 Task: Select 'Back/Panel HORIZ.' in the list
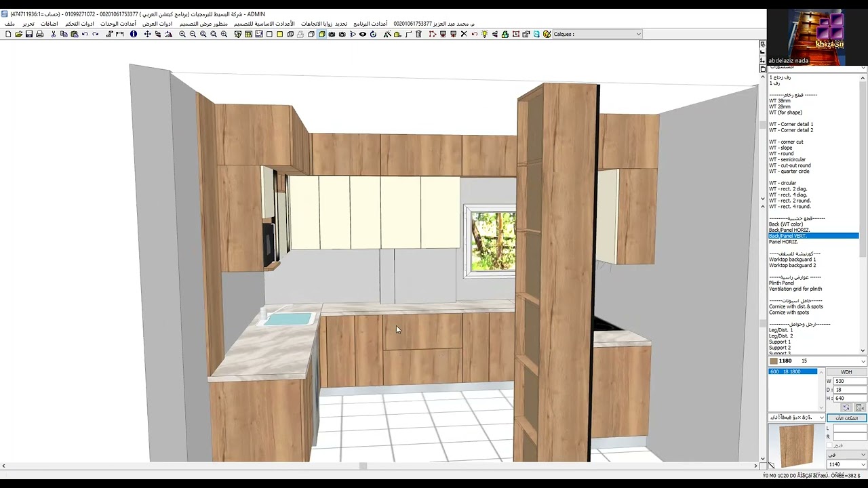(x=789, y=230)
